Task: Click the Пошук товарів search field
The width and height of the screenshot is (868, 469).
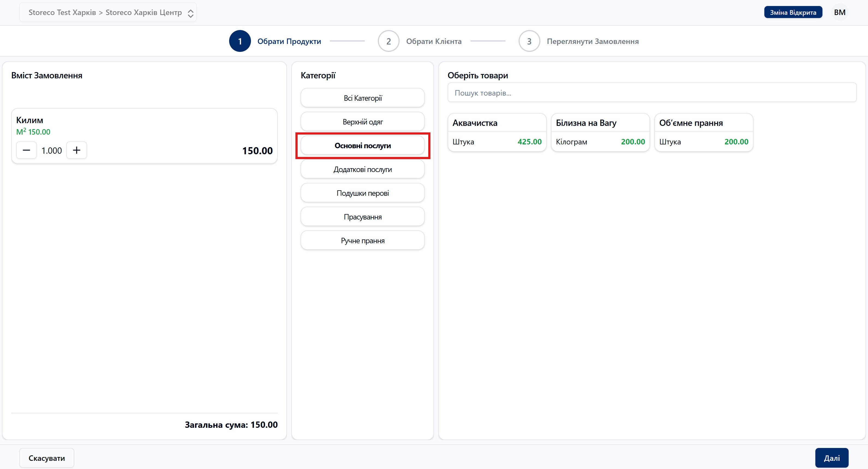Action: click(x=652, y=93)
